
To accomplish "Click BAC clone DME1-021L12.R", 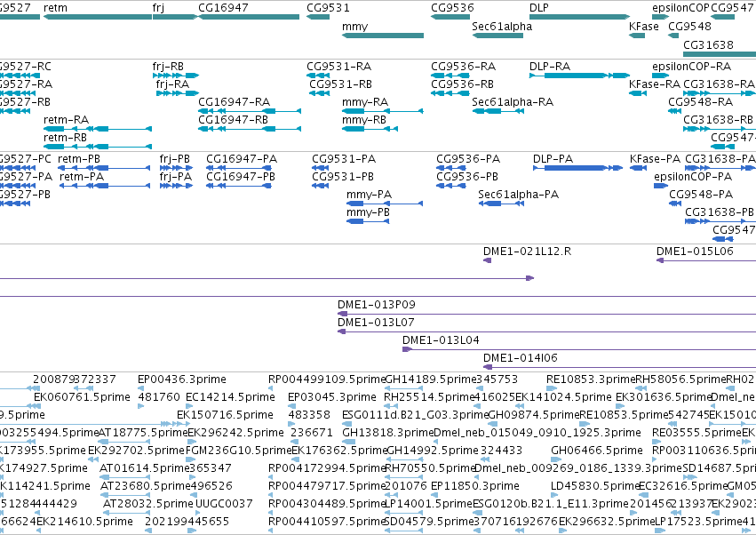I will coord(488,260).
